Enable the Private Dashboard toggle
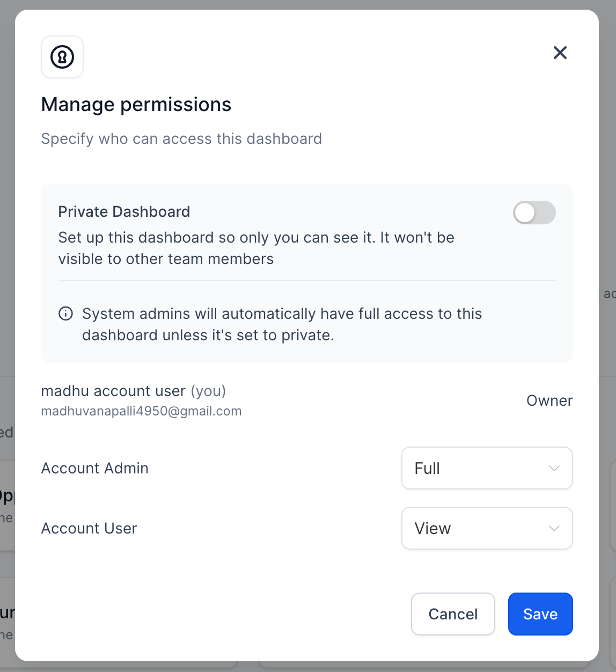The width and height of the screenshot is (616, 672). 534,213
